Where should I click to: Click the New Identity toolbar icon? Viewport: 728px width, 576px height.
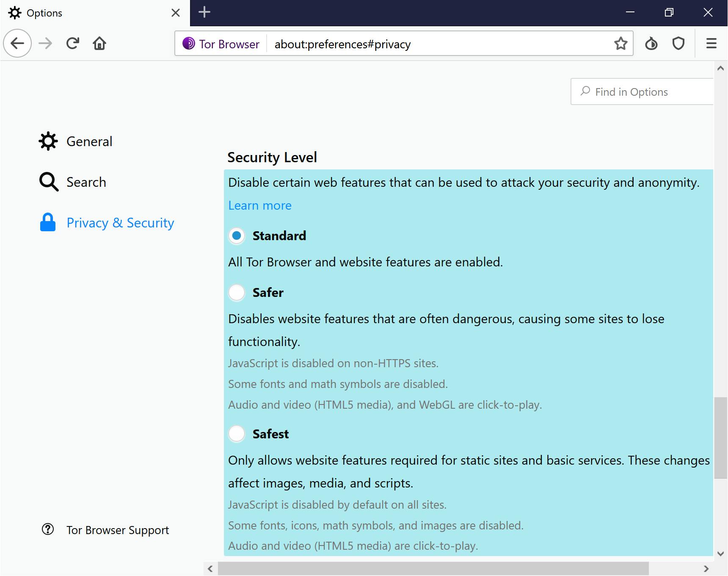651,43
